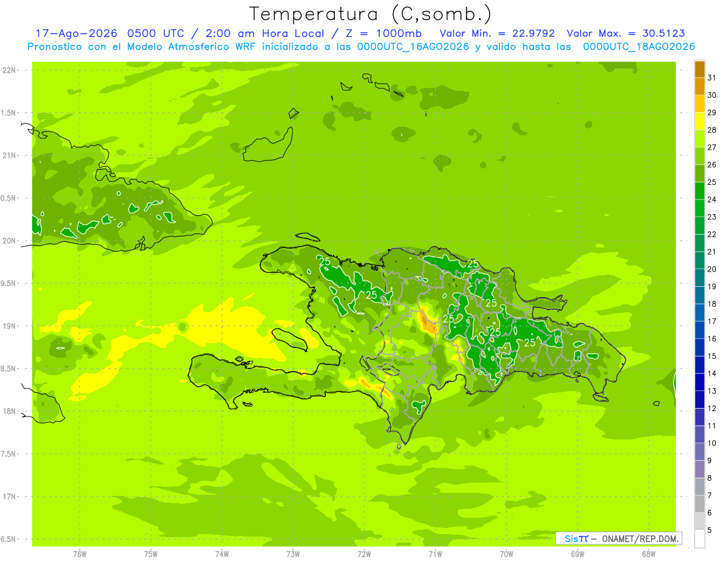This screenshot has width=728, height=562.
Task: Click the "10" colorbar scale label
Action: coord(712,443)
